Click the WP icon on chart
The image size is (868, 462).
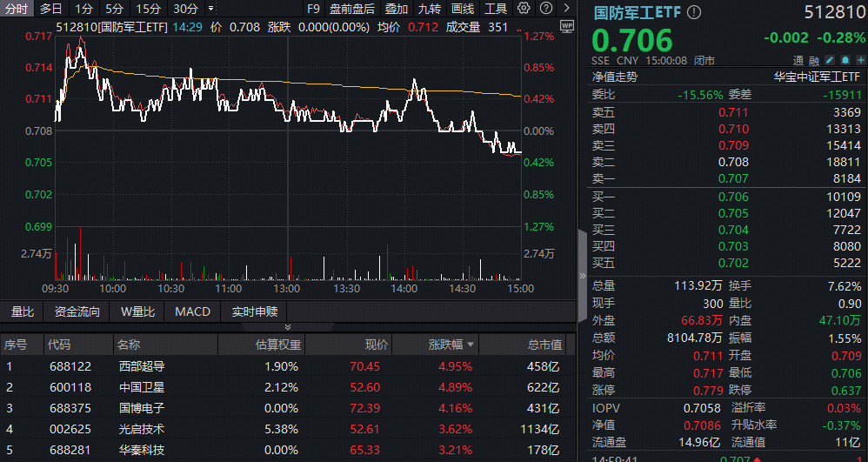567,27
